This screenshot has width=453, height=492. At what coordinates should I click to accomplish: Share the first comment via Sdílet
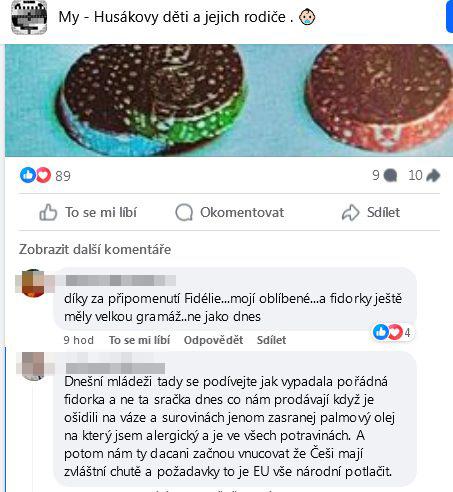(271, 340)
